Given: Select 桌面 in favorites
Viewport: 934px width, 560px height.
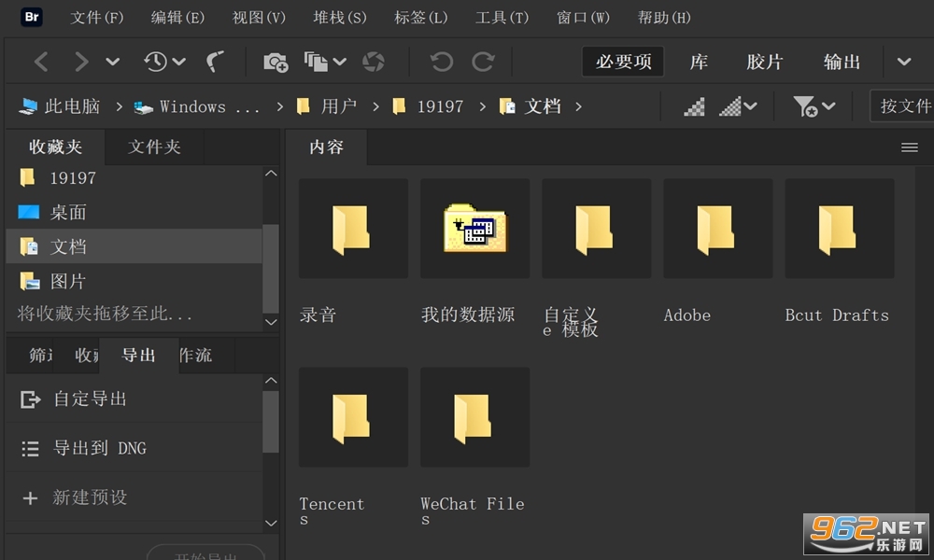Looking at the screenshot, I should coord(134,213).
